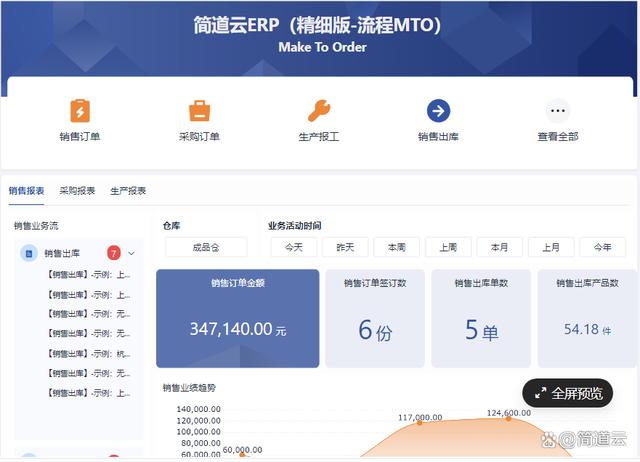The width and height of the screenshot is (640, 462).
Task: Click the 销售出库 group header label
Action: [x=62, y=253]
